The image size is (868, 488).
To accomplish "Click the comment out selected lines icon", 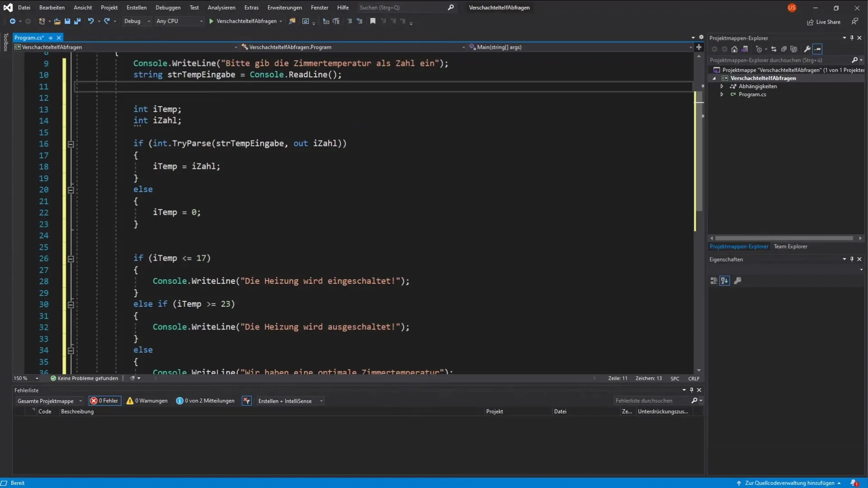I will [349, 21].
